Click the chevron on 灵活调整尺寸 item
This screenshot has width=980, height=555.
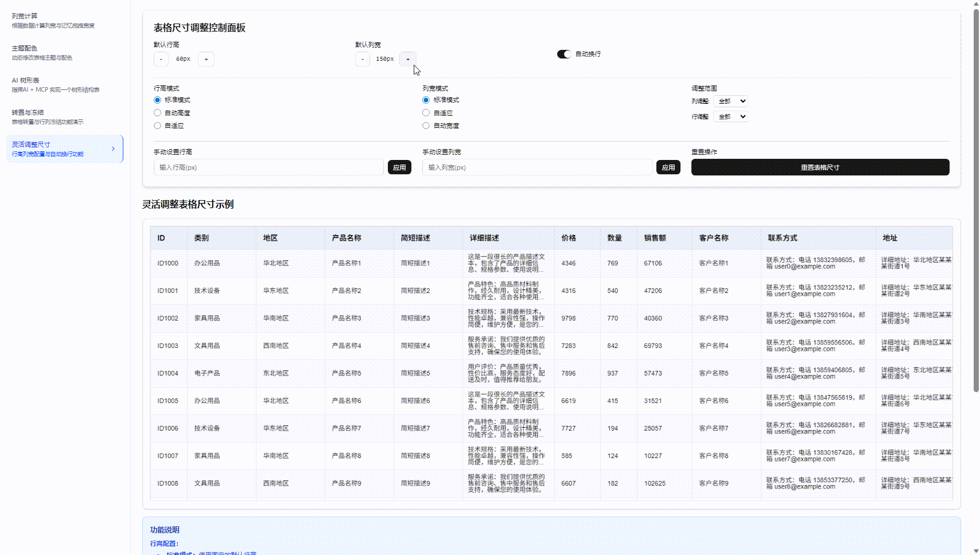(113, 149)
